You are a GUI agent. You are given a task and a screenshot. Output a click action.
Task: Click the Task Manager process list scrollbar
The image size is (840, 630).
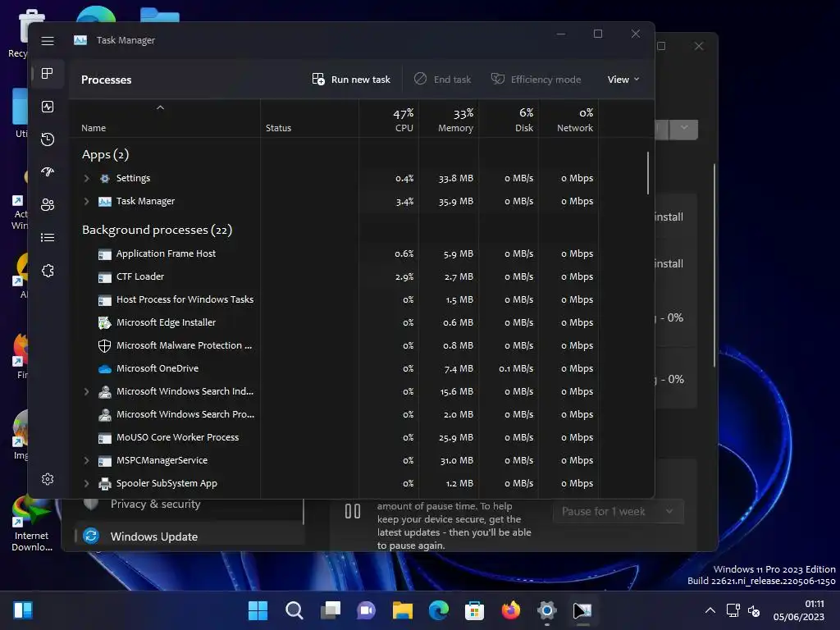click(648, 173)
